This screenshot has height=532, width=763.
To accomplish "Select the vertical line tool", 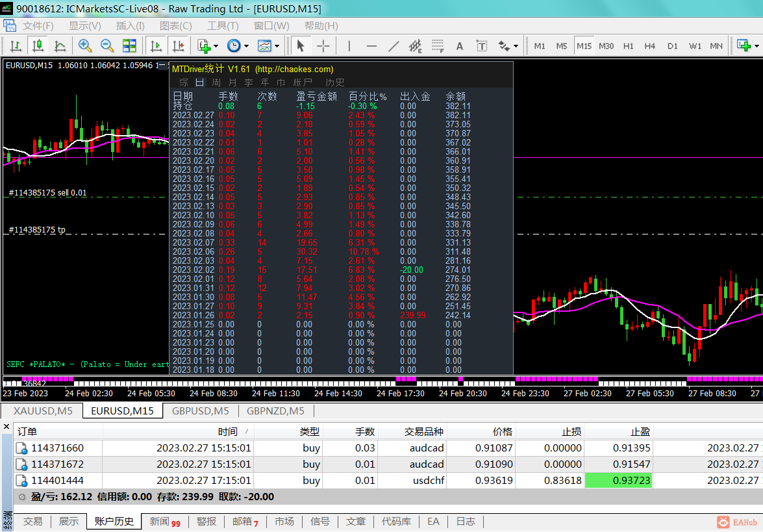I will point(349,45).
